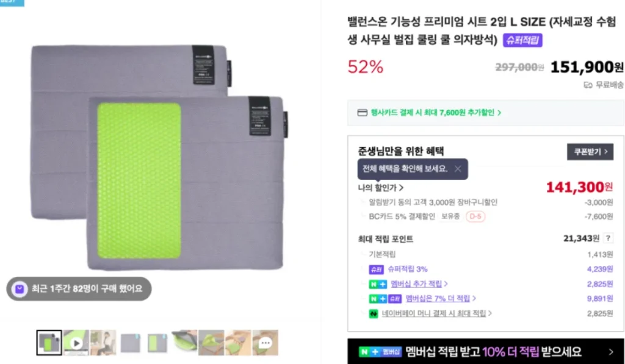Click the 쿠폰받기 coupon button
Screen dimensions: 625x364
590,152
